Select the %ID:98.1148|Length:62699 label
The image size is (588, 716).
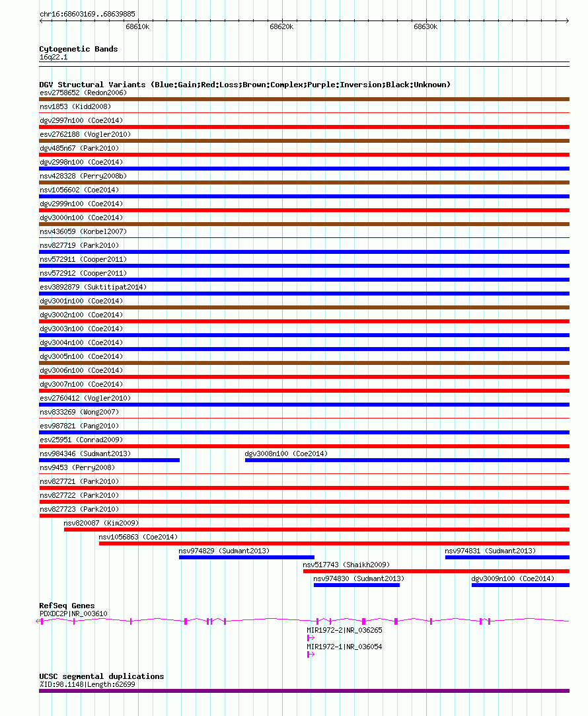(87, 684)
